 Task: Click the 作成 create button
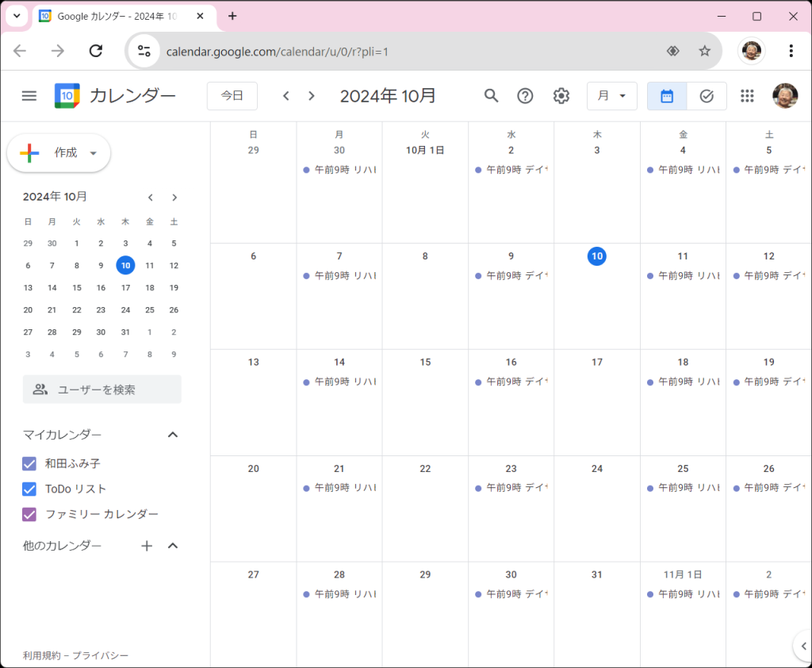coord(59,153)
